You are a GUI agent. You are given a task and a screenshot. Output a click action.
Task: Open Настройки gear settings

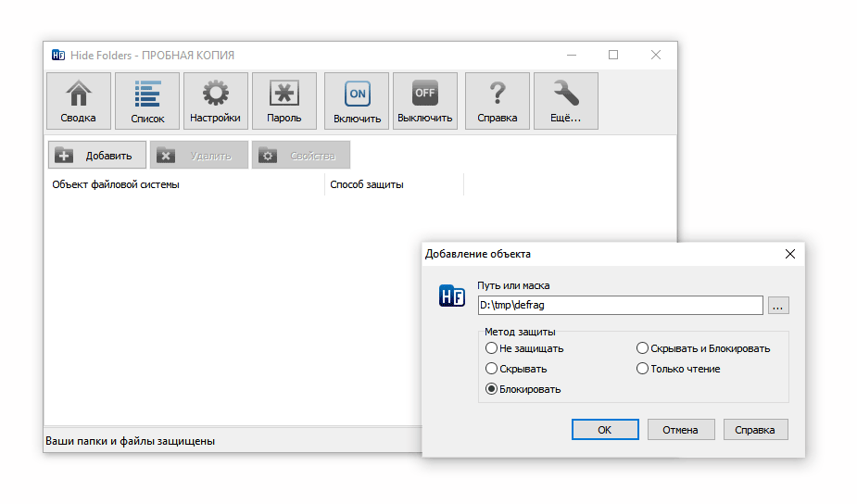tap(216, 101)
